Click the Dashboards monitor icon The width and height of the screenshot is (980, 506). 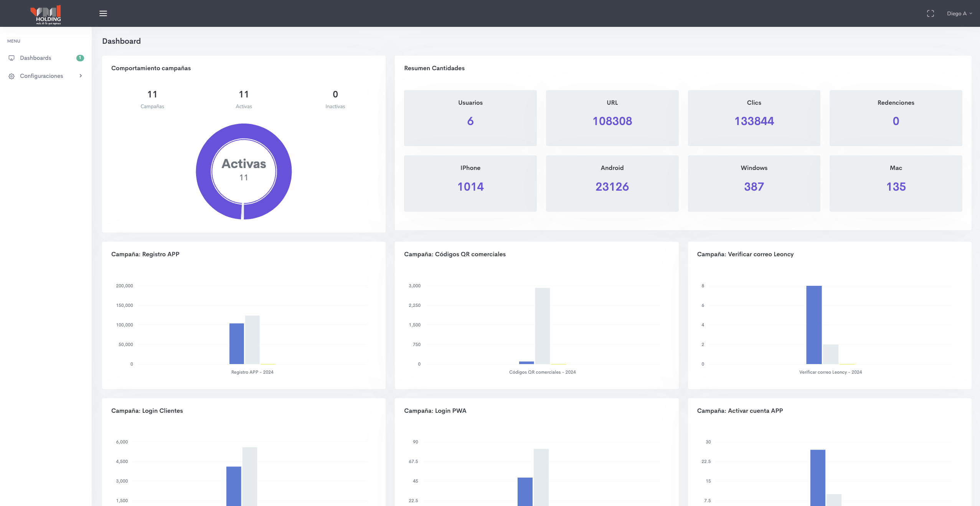click(12, 58)
